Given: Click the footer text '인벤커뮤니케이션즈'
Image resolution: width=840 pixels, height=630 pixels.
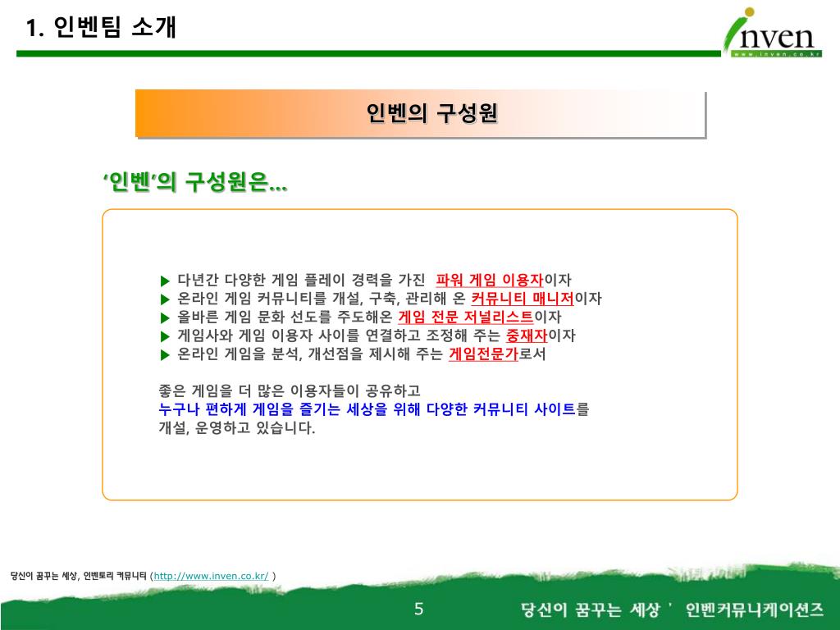Looking at the screenshot, I should point(755,609).
